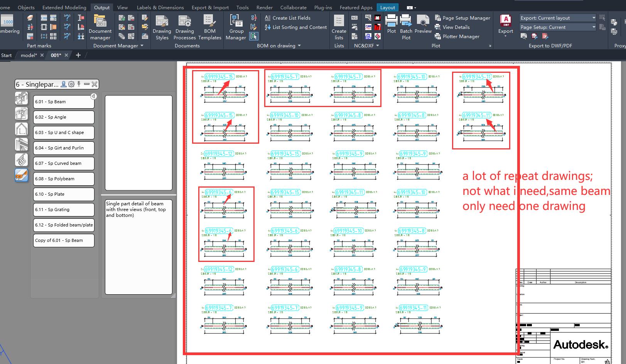The image size is (626, 364).
Task: Open the Render ribbon tab
Action: click(264, 7)
